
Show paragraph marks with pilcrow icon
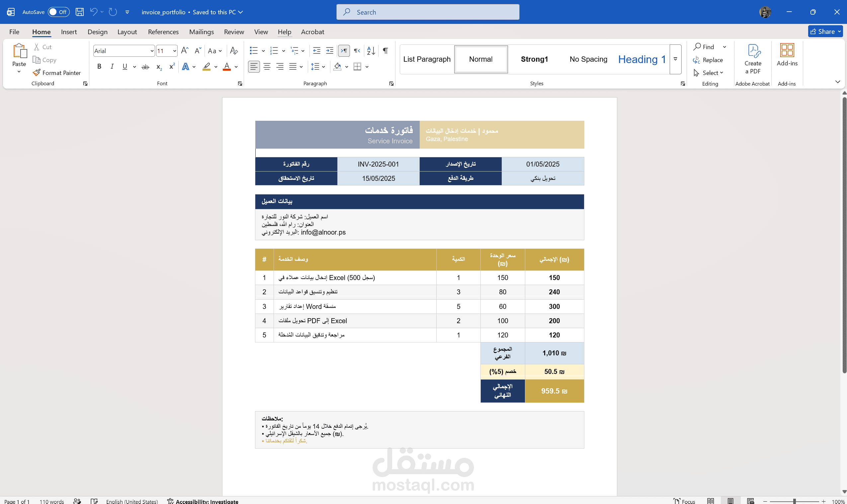tap(385, 51)
